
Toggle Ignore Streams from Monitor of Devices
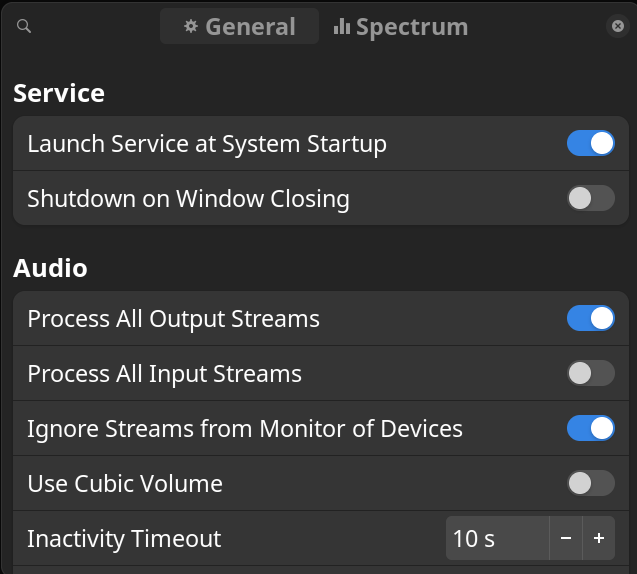(x=590, y=429)
